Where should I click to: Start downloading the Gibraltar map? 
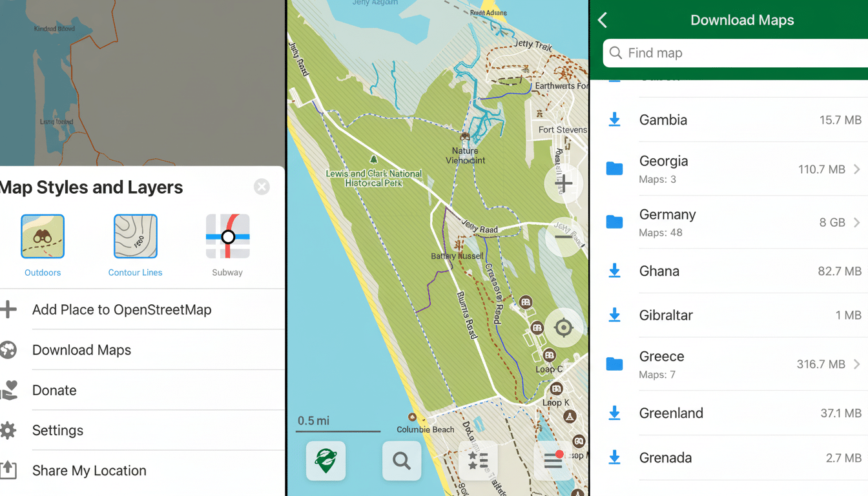[614, 315]
